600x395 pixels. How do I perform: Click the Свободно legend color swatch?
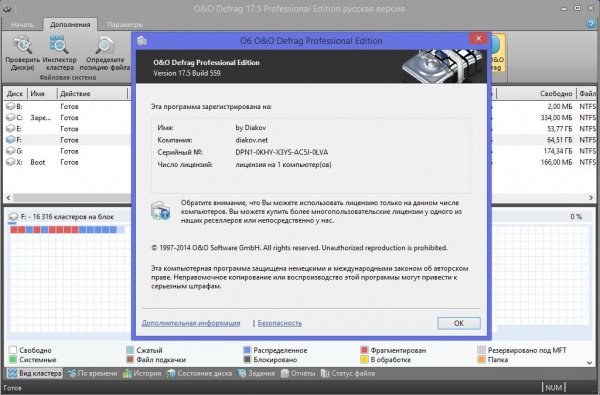(x=13, y=350)
